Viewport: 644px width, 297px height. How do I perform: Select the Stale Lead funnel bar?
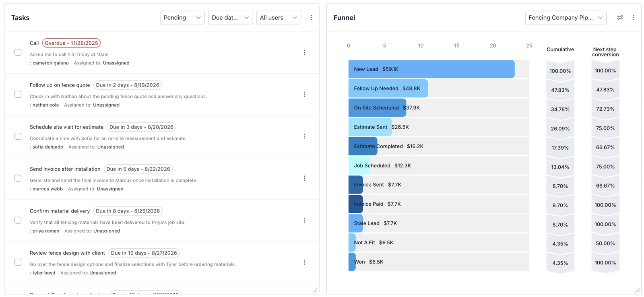tap(355, 223)
